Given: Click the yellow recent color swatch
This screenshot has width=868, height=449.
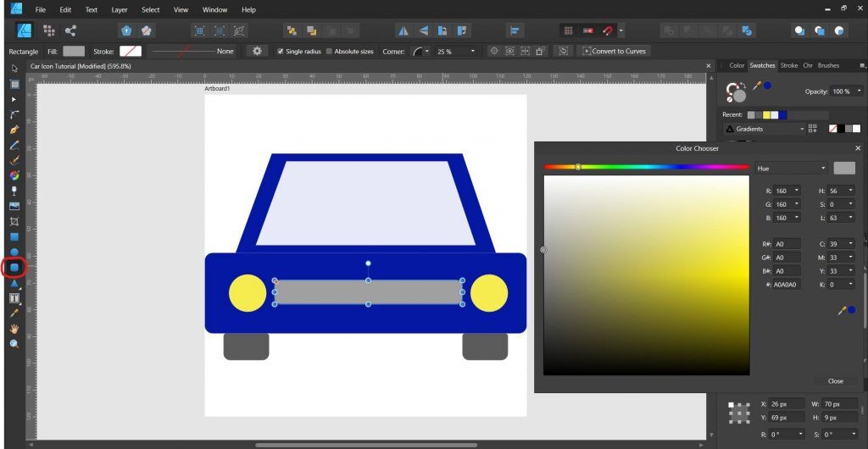Looking at the screenshot, I should (766, 114).
